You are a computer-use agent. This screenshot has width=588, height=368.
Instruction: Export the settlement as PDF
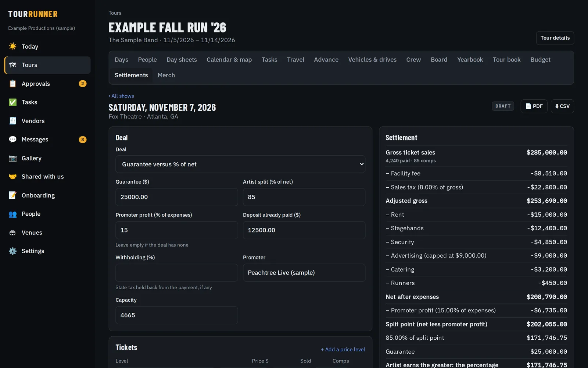(x=534, y=106)
